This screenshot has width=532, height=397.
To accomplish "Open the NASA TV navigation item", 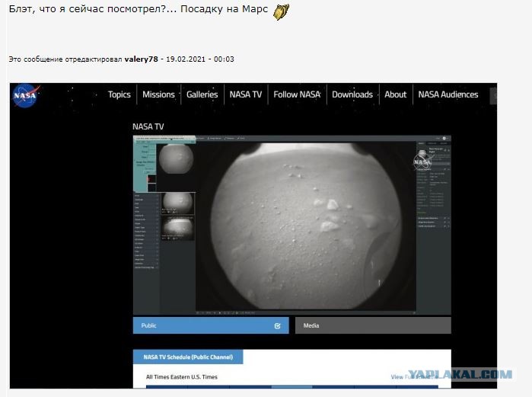I will point(246,94).
